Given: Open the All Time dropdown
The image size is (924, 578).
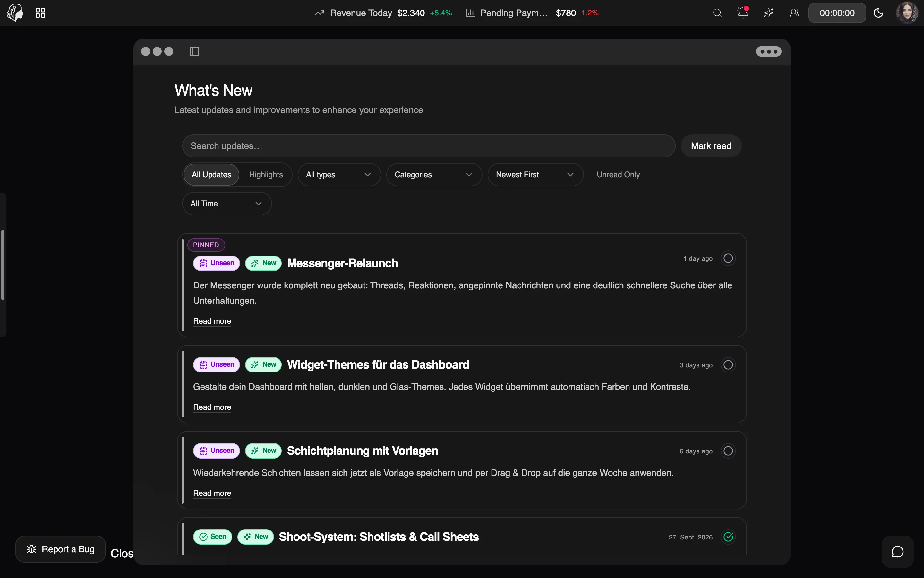Looking at the screenshot, I should pos(227,203).
